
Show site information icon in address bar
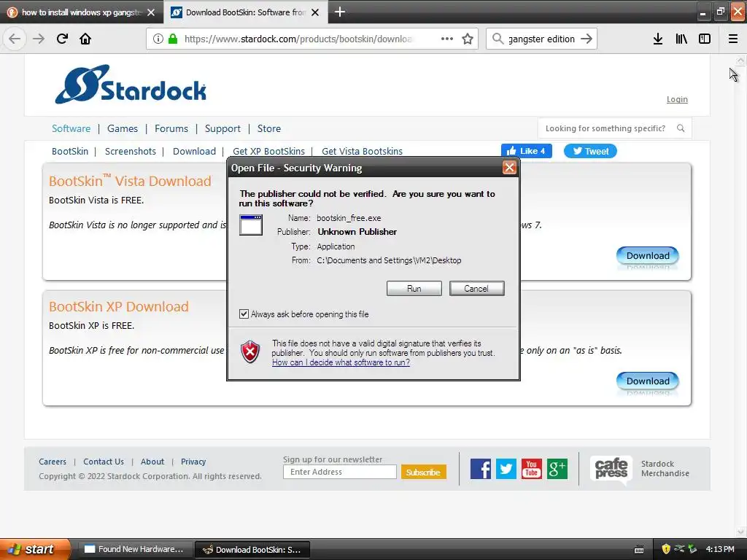[x=158, y=39]
